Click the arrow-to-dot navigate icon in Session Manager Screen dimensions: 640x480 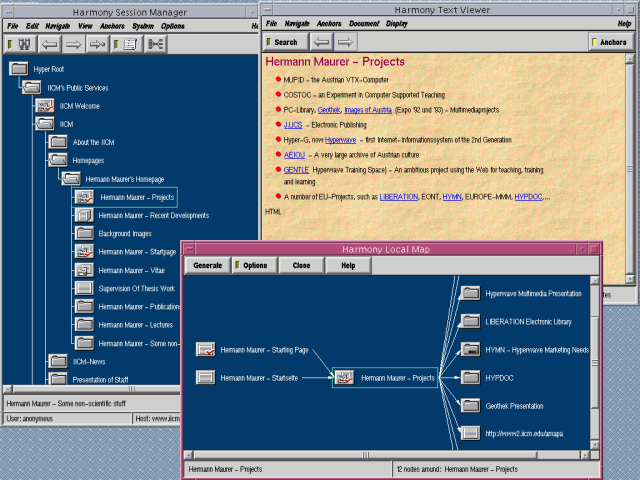[97, 44]
